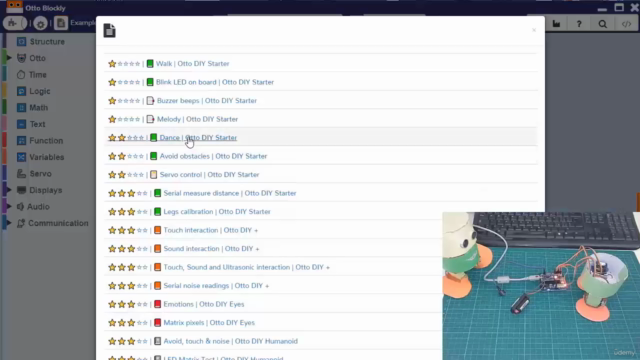Click video icon beside Buzzer beeps example
The image size is (640, 360).
coord(150,100)
